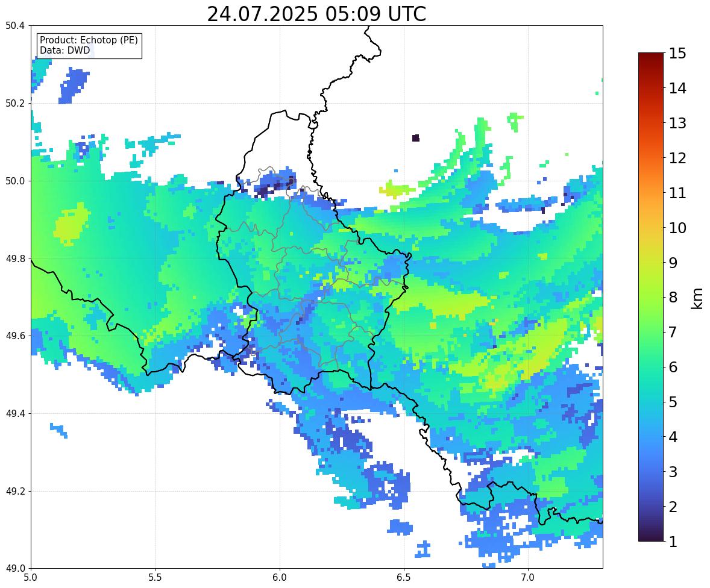Click the colorbar tick label "13"
This screenshot has width=710, height=588.
click(677, 123)
